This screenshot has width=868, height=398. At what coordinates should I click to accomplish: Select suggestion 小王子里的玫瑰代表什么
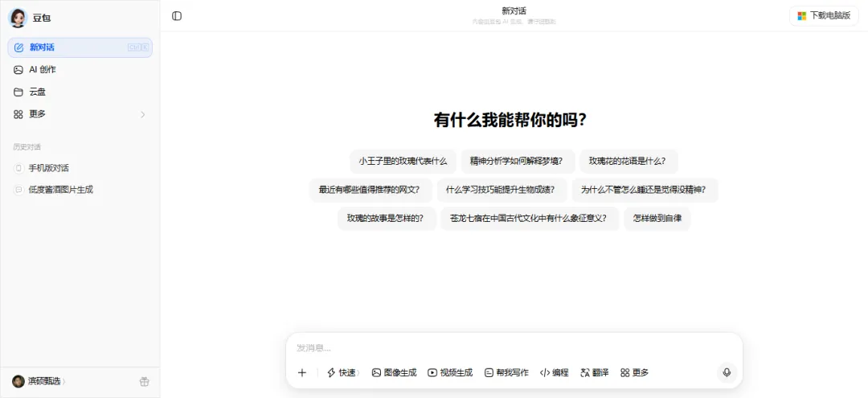403,162
